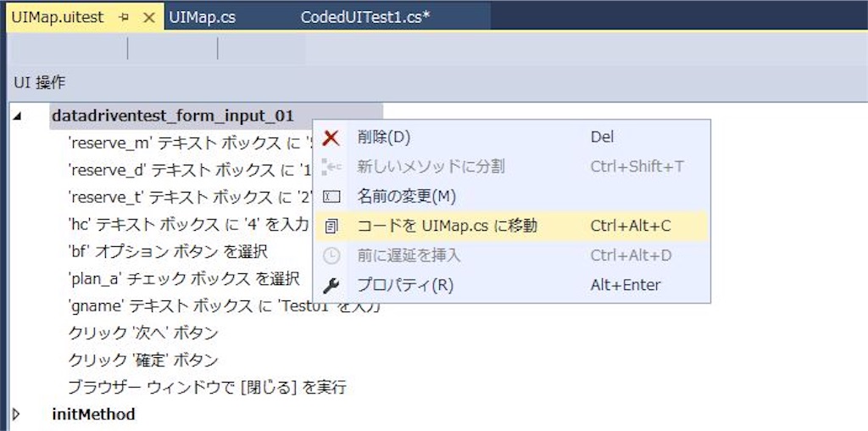Click the wrench properties icon

pyautogui.click(x=331, y=285)
